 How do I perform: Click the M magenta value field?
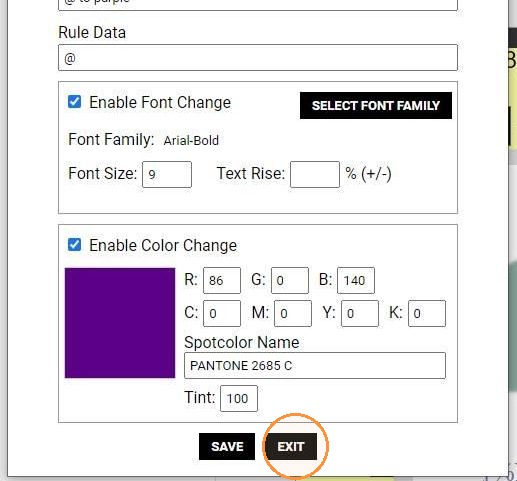293,313
